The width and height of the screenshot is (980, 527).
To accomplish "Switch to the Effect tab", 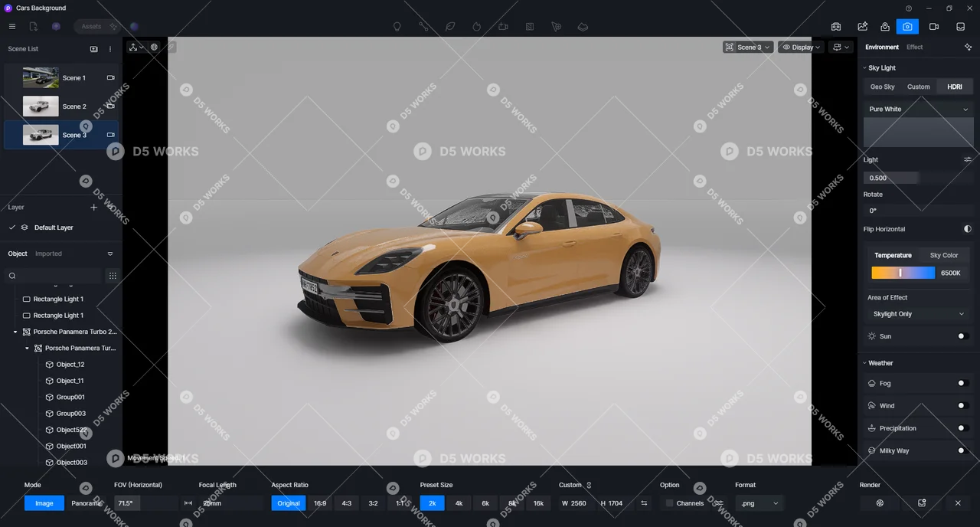I will 914,47.
